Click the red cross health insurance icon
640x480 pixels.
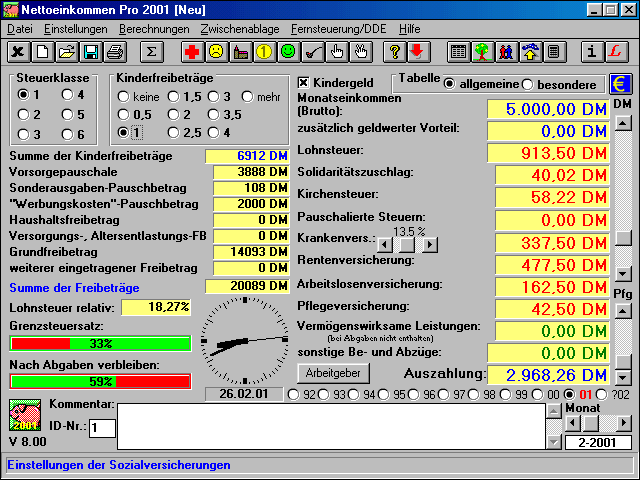tap(191, 51)
